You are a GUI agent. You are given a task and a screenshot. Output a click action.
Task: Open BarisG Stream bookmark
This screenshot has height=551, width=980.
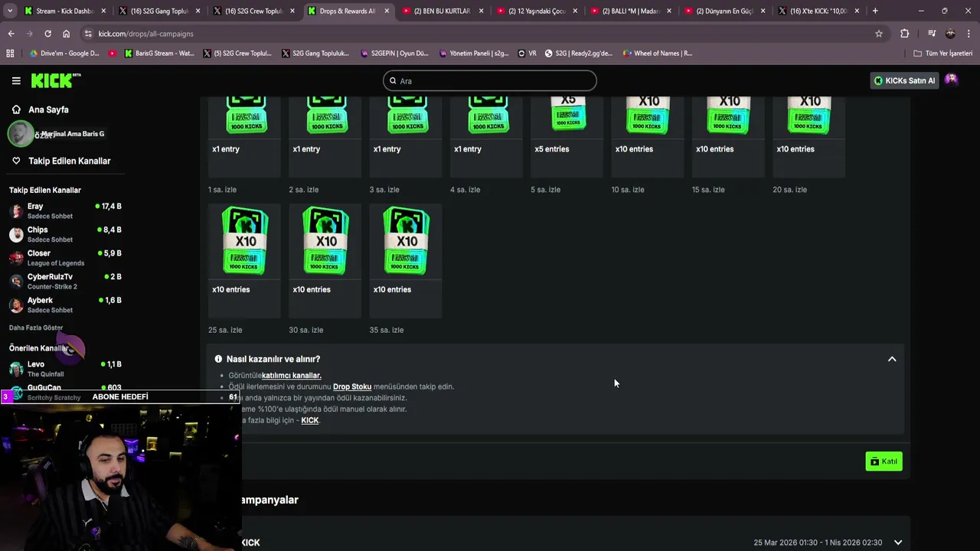click(x=158, y=54)
